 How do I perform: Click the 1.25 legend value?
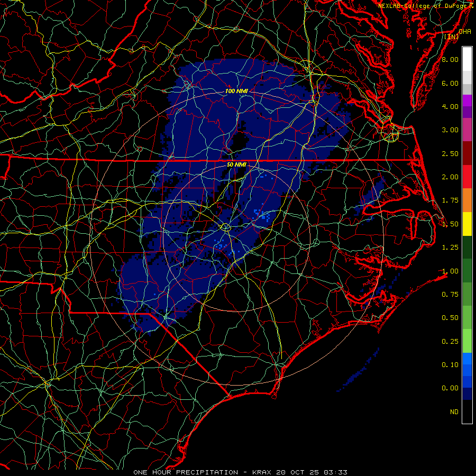450,248
